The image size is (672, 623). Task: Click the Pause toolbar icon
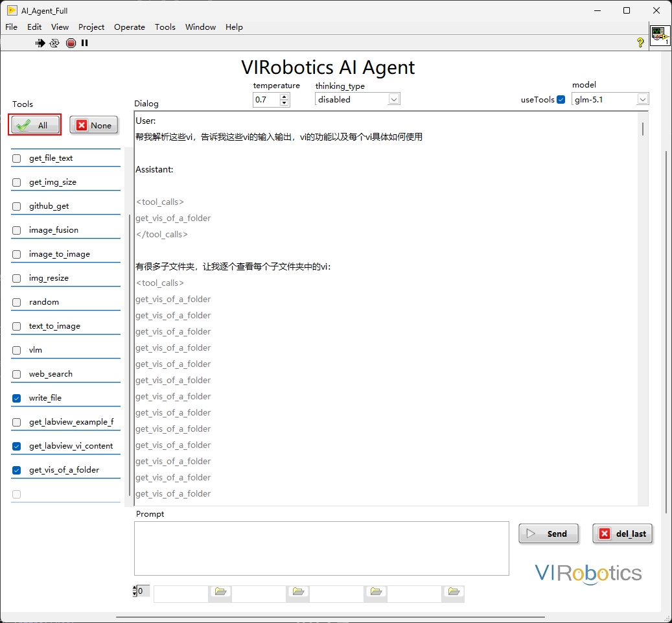click(85, 43)
